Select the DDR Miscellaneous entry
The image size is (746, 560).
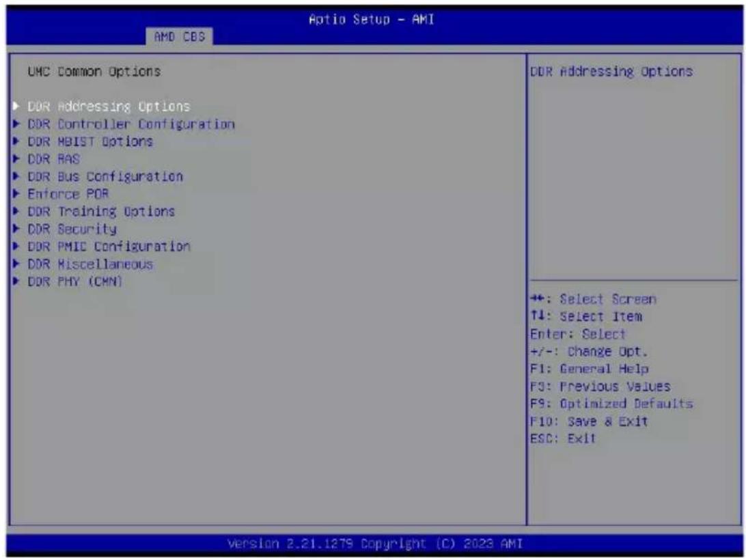pyautogui.click(x=90, y=264)
